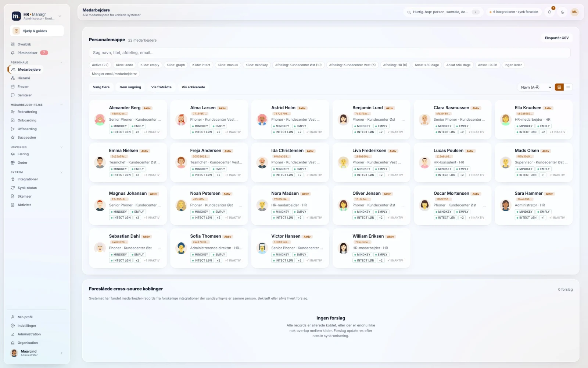
Task: Click the +1 badge on Mads Olsen card
Action: [543, 175]
